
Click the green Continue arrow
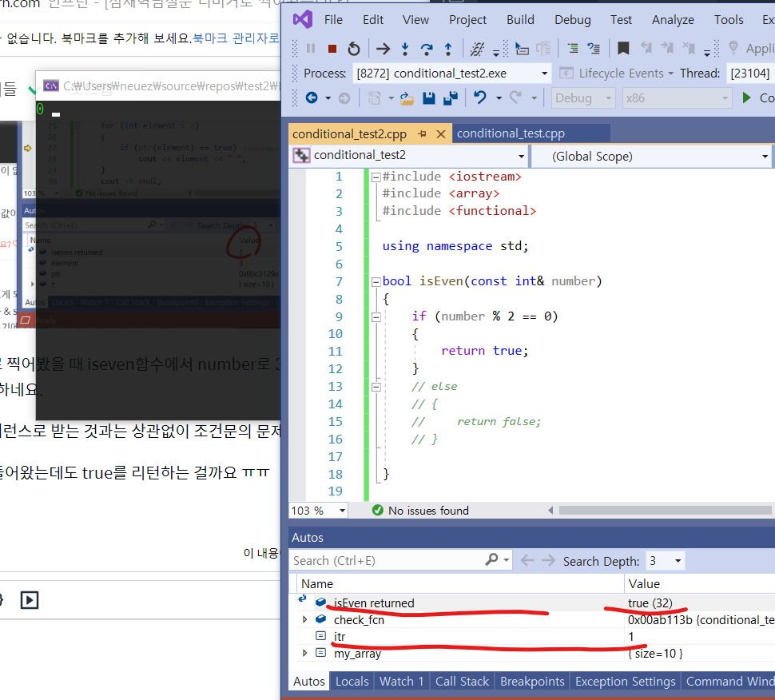(x=747, y=97)
